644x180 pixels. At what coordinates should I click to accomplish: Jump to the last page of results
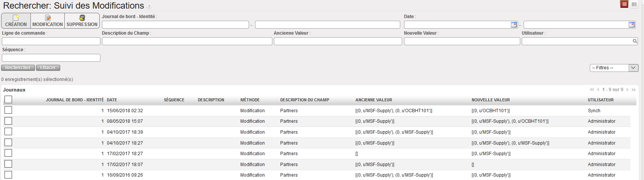click(634, 90)
